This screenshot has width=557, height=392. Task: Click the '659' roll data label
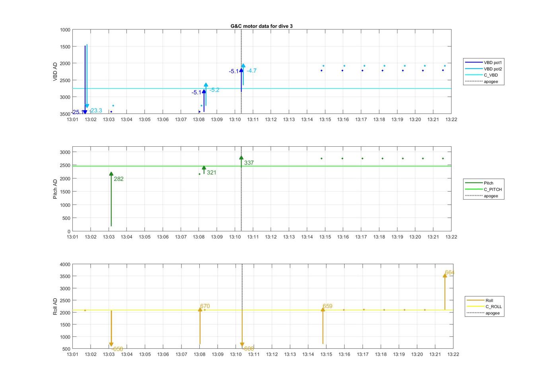pos(327,306)
